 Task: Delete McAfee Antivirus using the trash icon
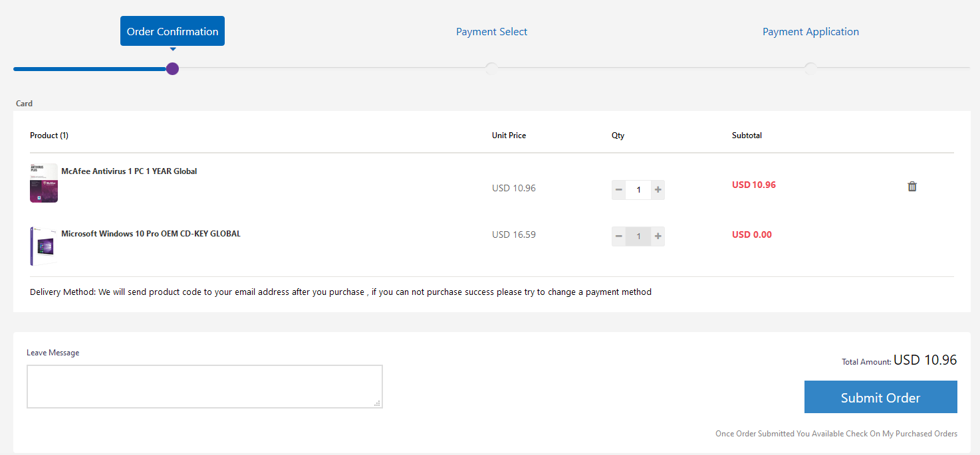coord(912,187)
